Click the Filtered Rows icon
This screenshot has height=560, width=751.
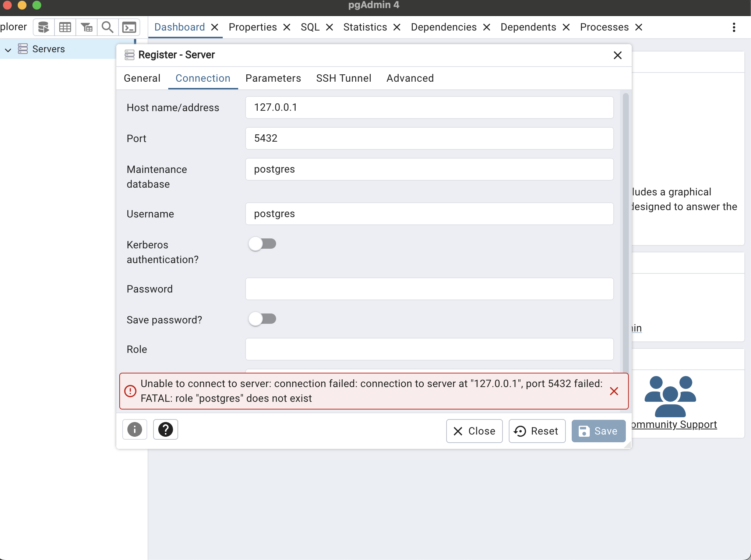pos(87,27)
